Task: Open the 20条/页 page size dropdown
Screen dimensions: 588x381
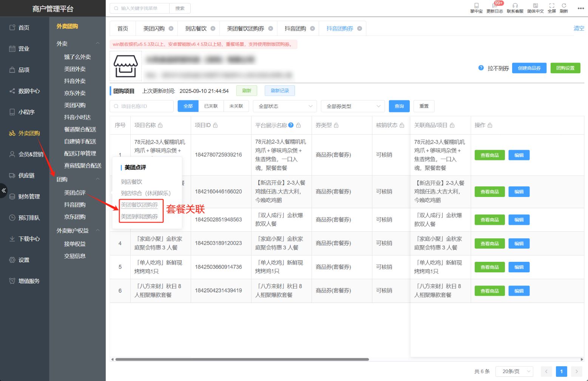Action: click(514, 372)
